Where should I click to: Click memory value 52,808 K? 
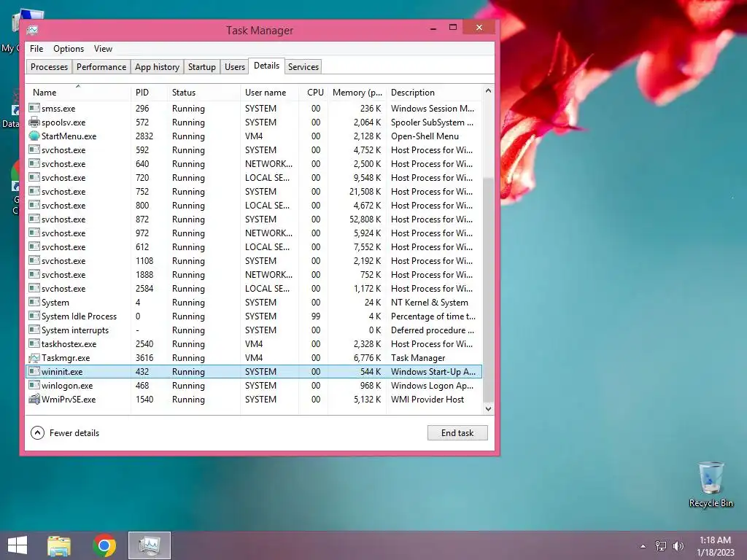[x=365, y=219]
